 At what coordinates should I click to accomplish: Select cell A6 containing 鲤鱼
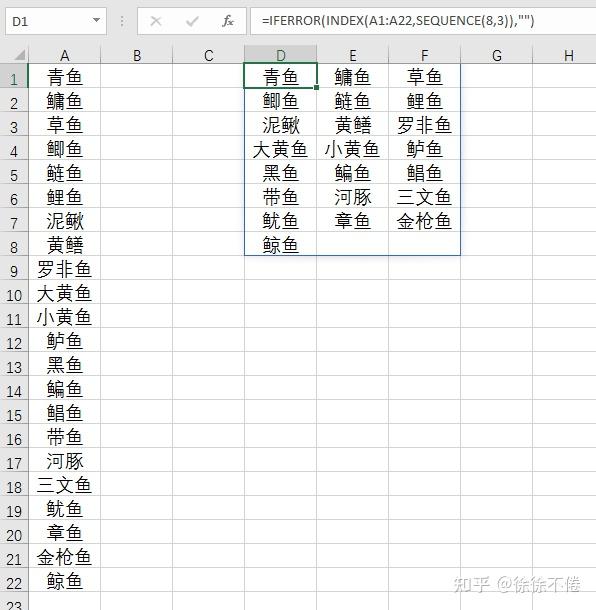click(65, 196)
